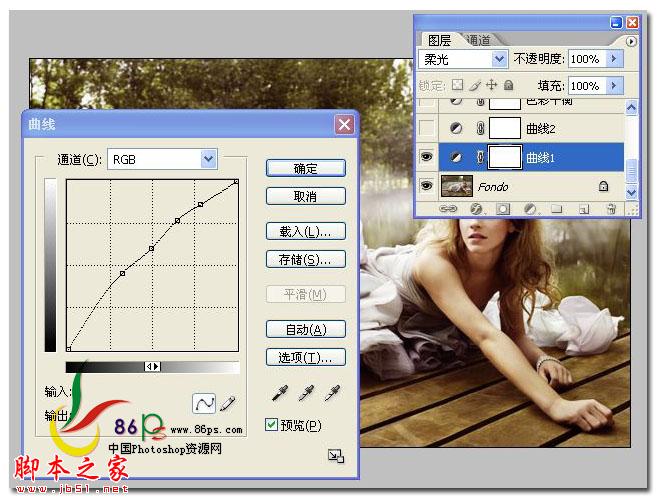Image resolution: width=660 pixels, height=500 pixels.
Task: Open the RGB channel dropdown
Action: coord(208,159)
